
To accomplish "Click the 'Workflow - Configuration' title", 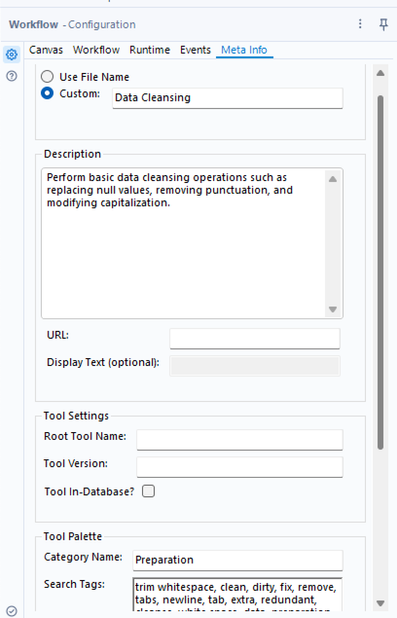I will pyautogui.click(x=72, y=24).
